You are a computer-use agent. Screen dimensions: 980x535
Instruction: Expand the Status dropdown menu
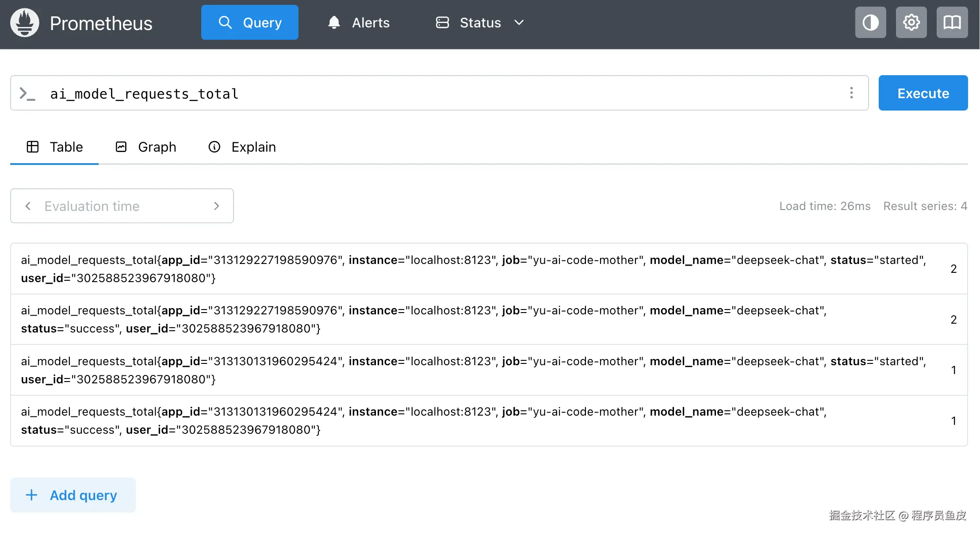click(480, 23)
